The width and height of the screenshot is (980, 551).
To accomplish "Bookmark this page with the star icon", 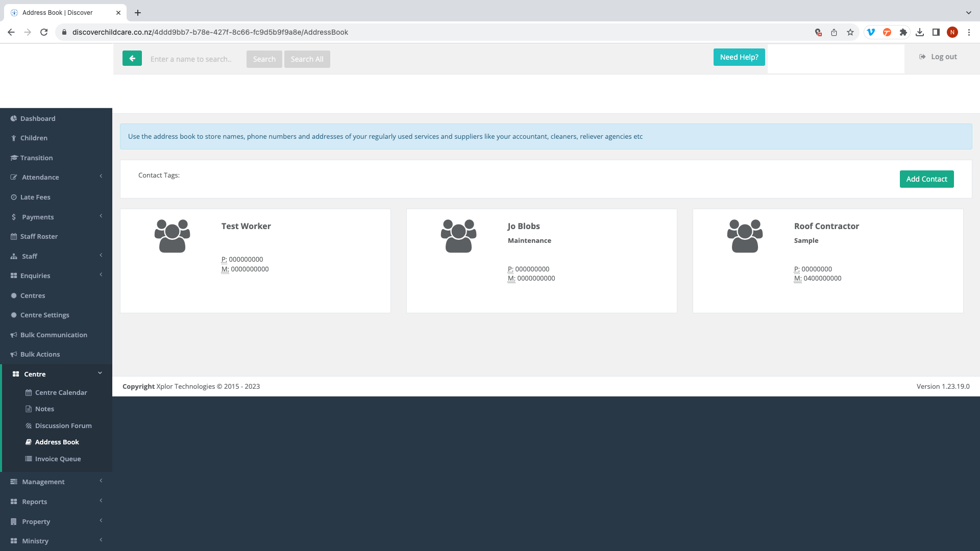I will pos(850,32).
